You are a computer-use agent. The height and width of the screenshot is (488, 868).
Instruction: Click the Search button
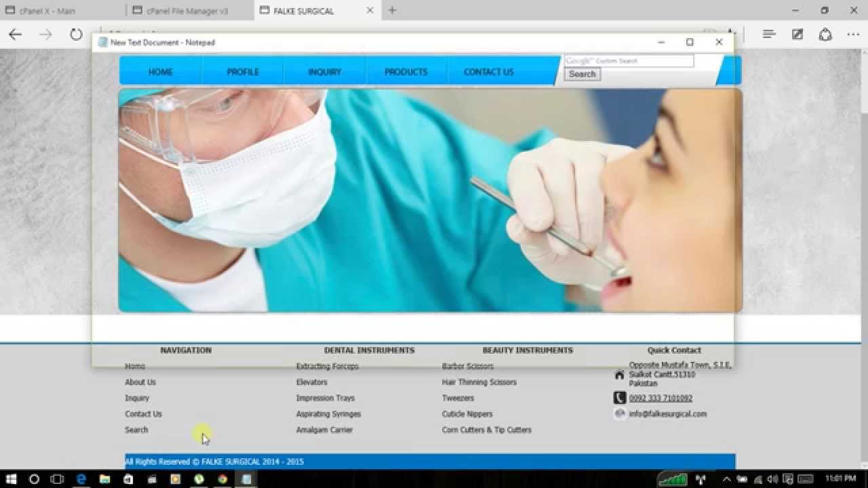[x=582, y=75]
